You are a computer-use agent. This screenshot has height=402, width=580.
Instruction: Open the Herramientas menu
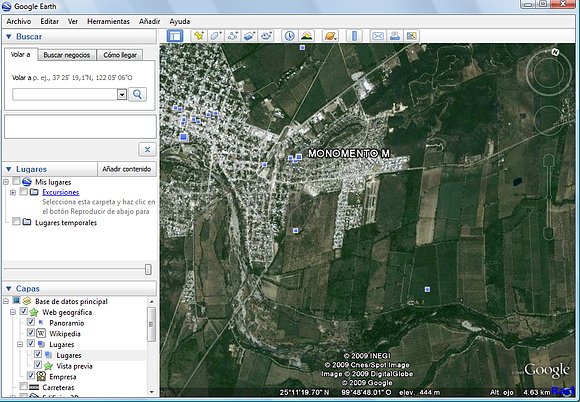(108, 21)
